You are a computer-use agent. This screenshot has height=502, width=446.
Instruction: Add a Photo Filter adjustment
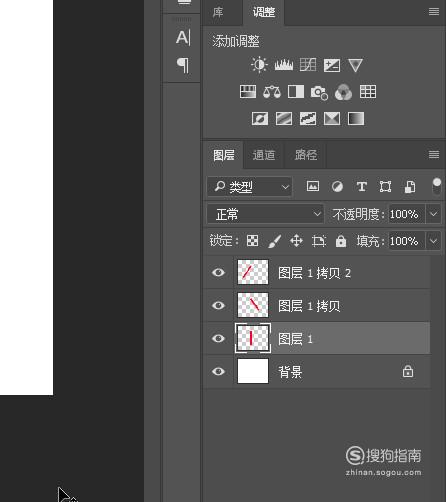(319, 92)
